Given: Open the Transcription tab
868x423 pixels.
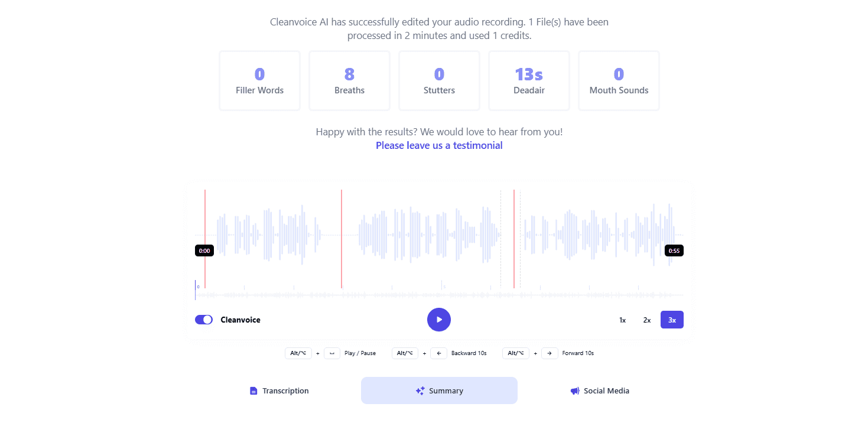Looking at the screenshot, I should click(x=279, y=391).
